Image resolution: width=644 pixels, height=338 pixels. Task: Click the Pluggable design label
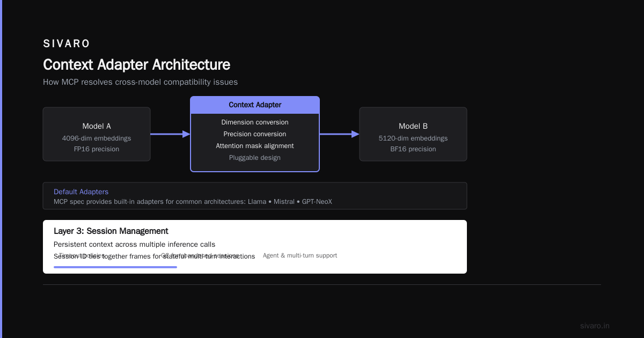(x=255, y=158)
